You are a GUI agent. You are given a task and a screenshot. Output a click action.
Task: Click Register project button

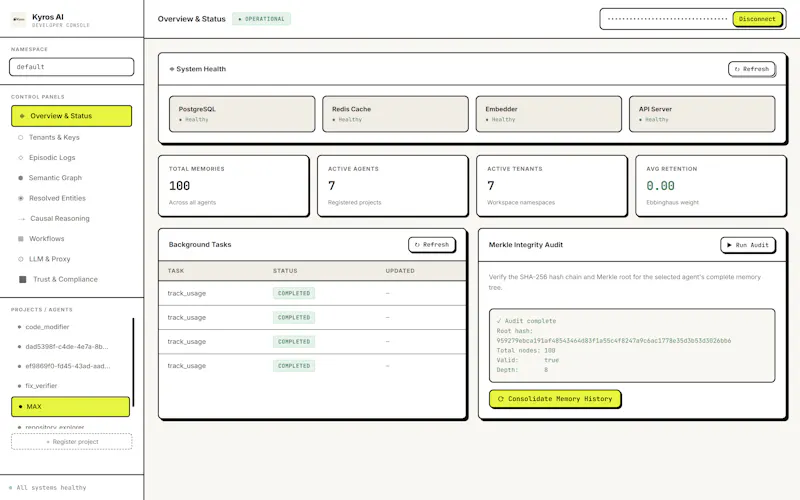[71, 442]
